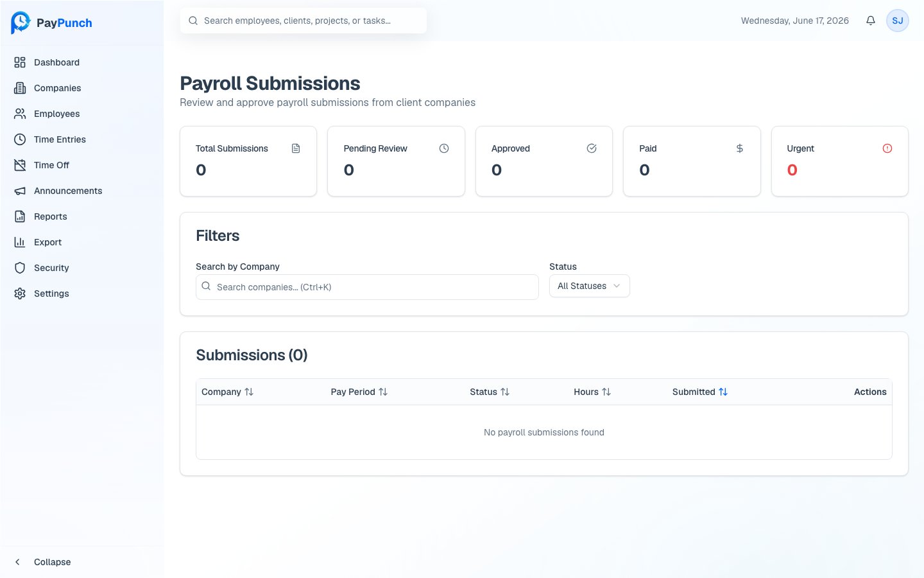Open Settings menu item
Viewport: 924px width, 578px height.
click(82, 293)
